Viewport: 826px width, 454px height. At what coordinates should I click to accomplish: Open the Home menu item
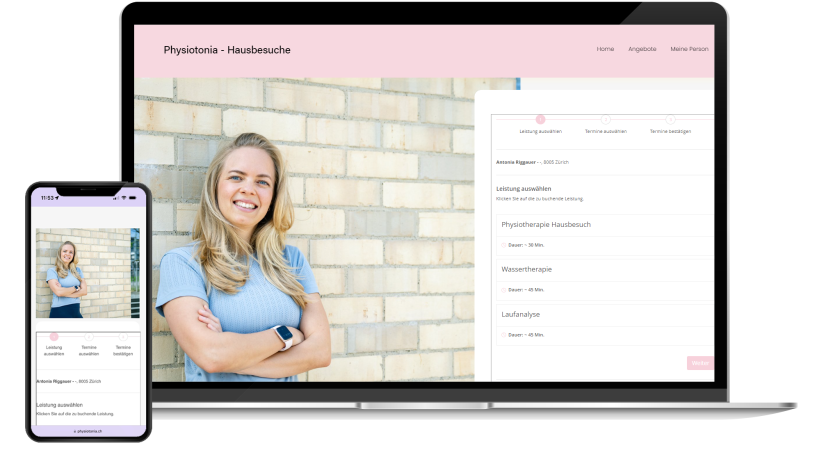tap(605, 49)
